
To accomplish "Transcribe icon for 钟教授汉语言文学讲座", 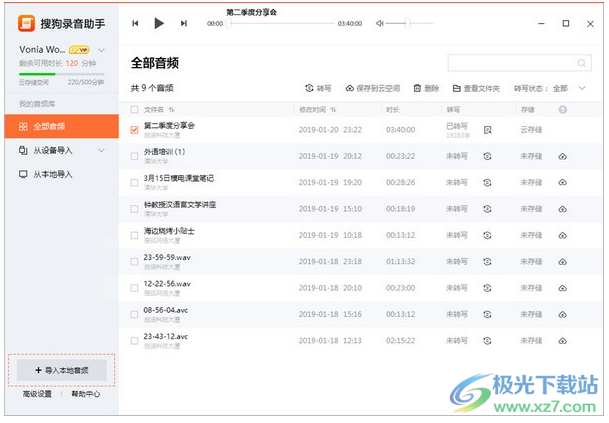I will pyautogui.click(x=487, y=209).
